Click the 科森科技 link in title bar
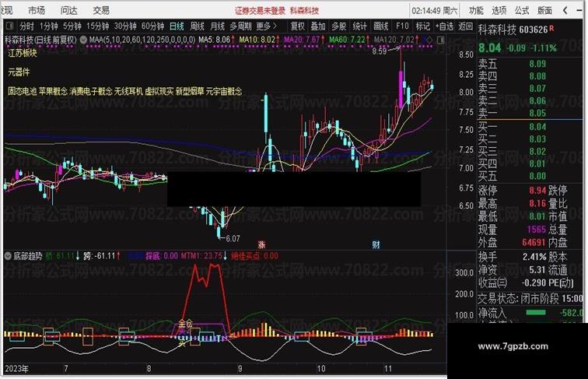The image size is (588, 379). [x=304, y=11]
